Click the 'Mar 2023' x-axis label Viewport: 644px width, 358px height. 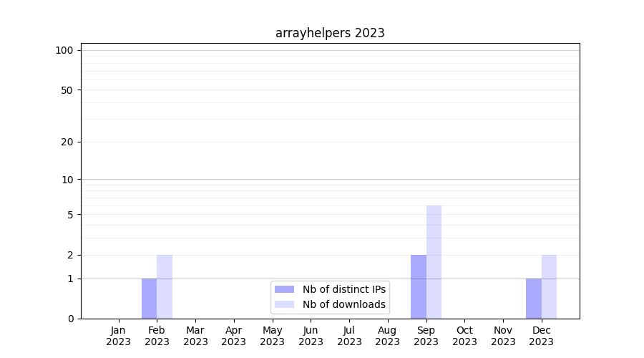pos(195,336)
